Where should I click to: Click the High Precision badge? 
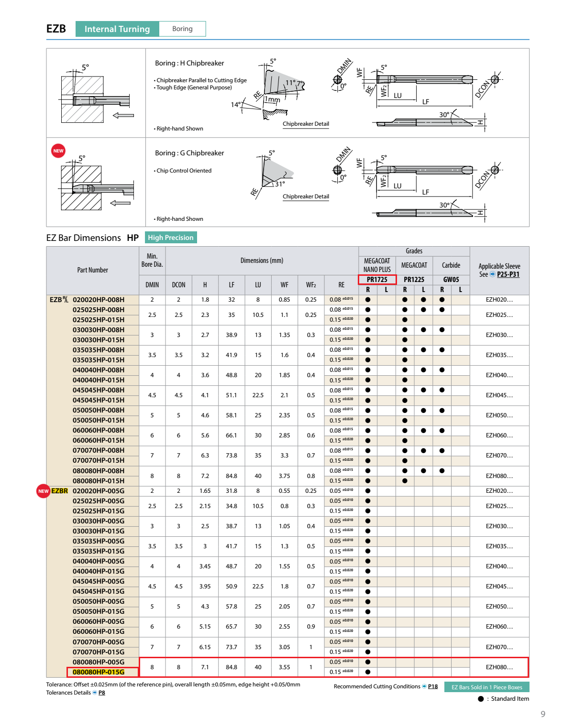coord(171,238)
